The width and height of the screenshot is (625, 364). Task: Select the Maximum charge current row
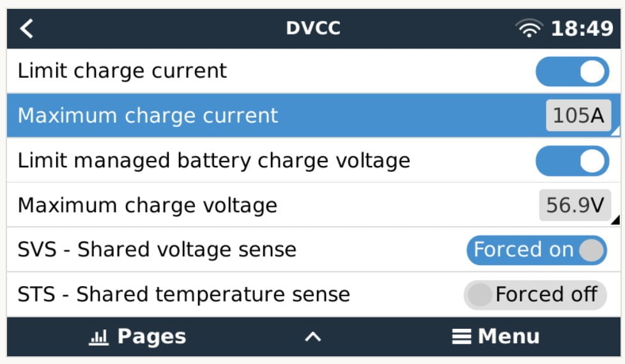pyautogui.click(x=313, y=116)
